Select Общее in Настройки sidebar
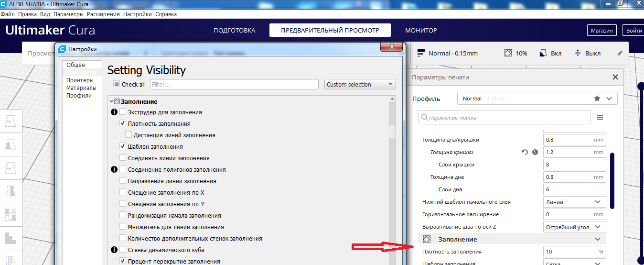The image size is (644, 265). 75,65
